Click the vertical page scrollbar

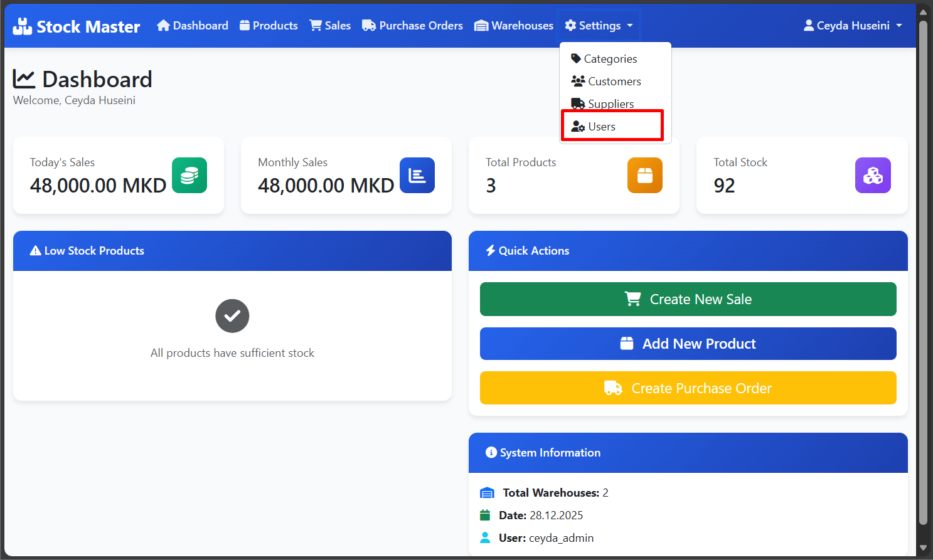[923, 270]
